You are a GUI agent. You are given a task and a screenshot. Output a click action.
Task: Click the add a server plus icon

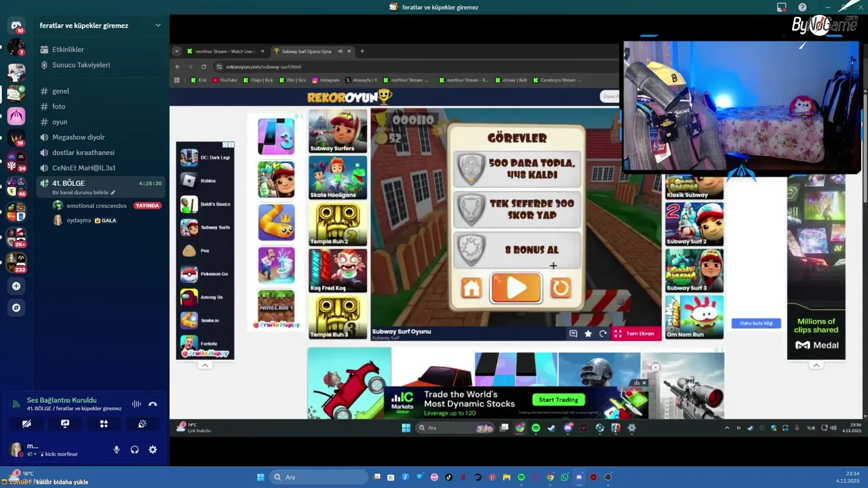(x=16, y=286)
